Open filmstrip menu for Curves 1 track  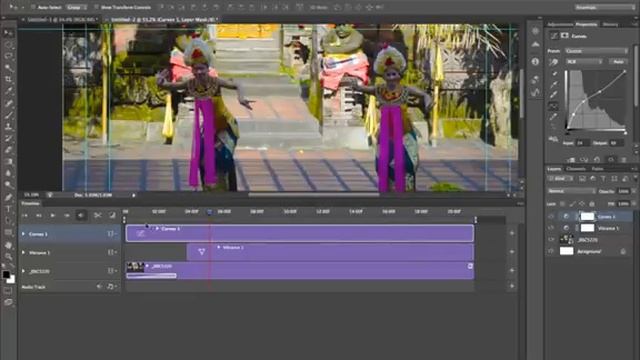111,234
